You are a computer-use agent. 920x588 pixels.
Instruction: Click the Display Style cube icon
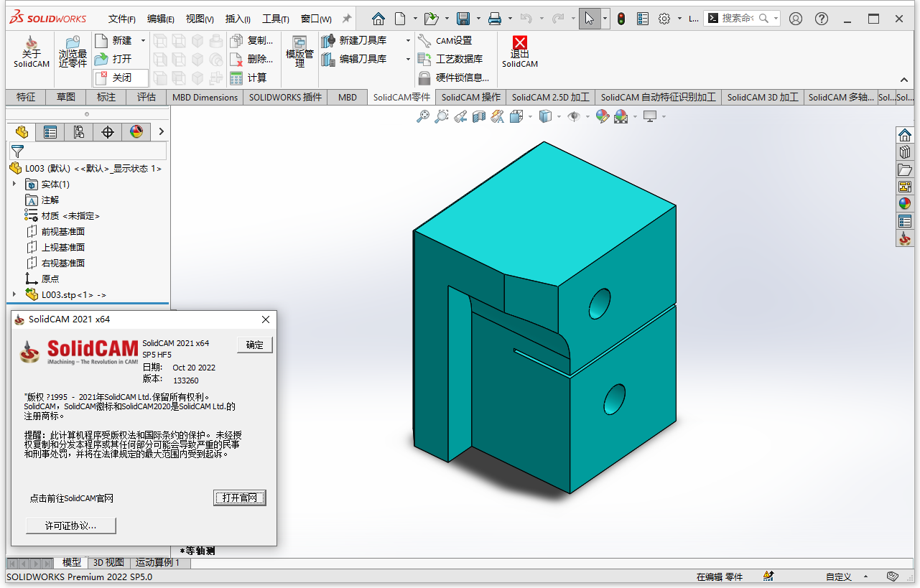545,116
